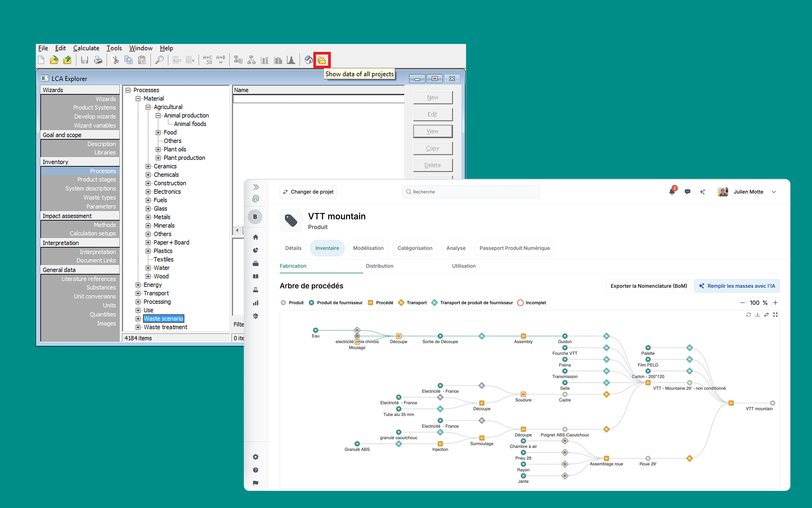Switch to the Modélisation tab
This screenshot has height=508, width=812.
(368, 248)
